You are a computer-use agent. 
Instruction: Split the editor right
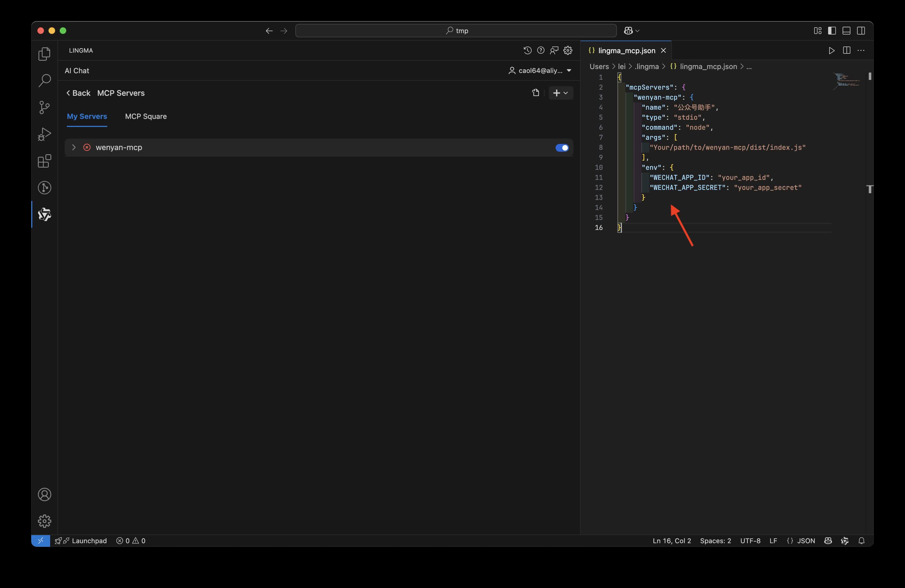point(846,50)
